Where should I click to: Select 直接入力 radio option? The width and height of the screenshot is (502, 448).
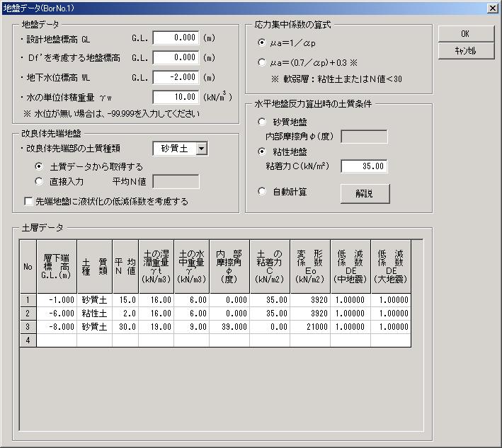[39, 181]
